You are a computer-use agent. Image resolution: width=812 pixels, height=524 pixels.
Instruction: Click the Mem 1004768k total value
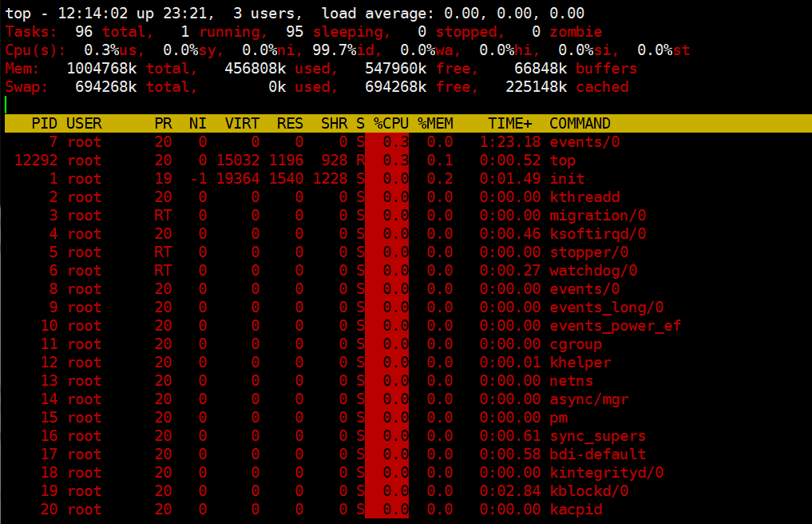click(x=132, y=69)
